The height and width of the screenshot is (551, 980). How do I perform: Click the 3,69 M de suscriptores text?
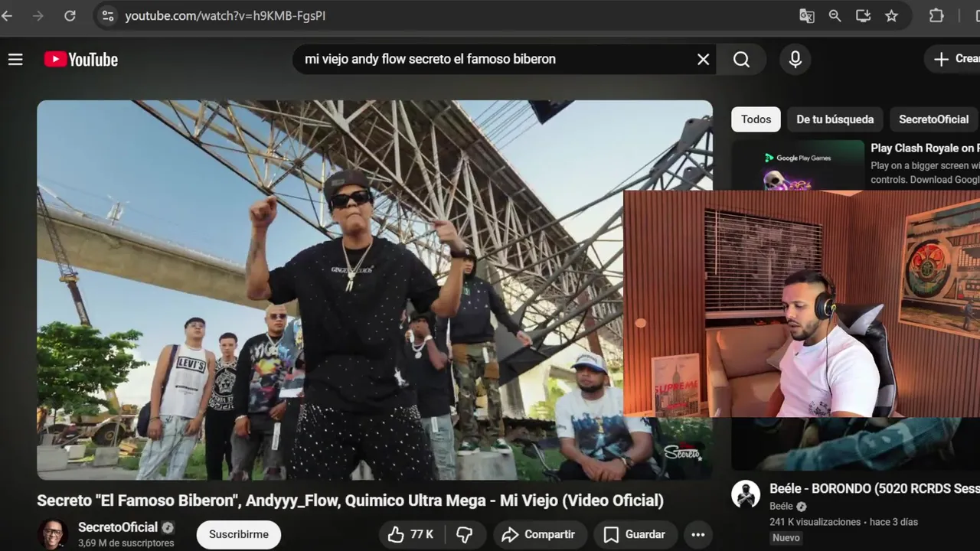coord(126,543)
